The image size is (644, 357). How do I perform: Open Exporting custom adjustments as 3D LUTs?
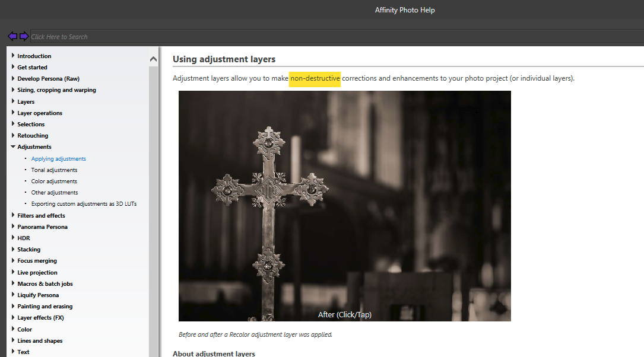click(x=84, y=204)
